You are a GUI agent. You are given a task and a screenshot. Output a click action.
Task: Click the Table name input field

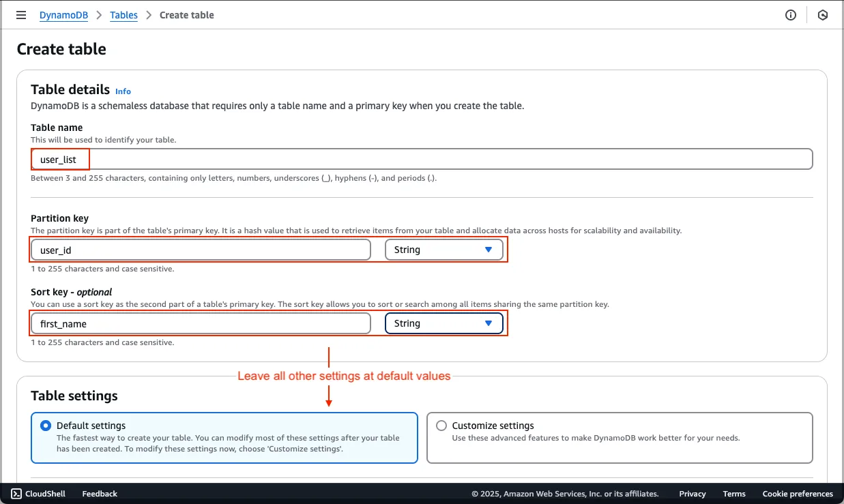pos(422,160)
